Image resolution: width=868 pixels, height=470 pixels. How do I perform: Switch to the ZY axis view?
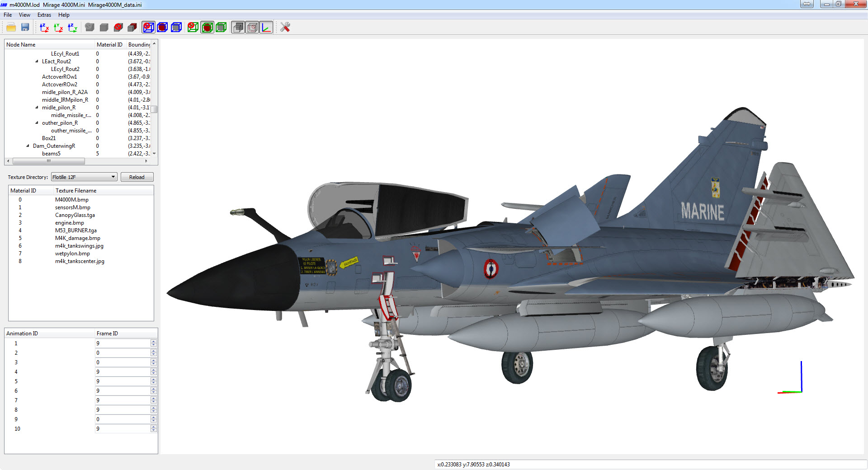click(72, 28)
